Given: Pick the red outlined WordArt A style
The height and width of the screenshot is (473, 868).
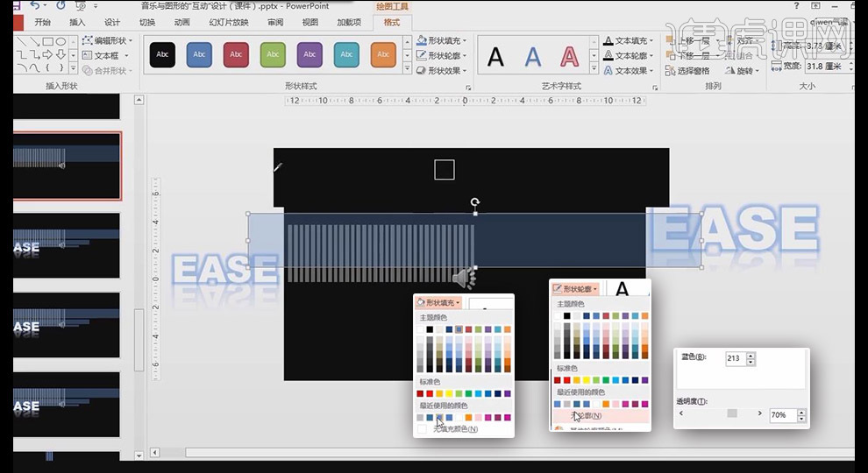Looking at the screenshot, I should click(x=570, y=58).
